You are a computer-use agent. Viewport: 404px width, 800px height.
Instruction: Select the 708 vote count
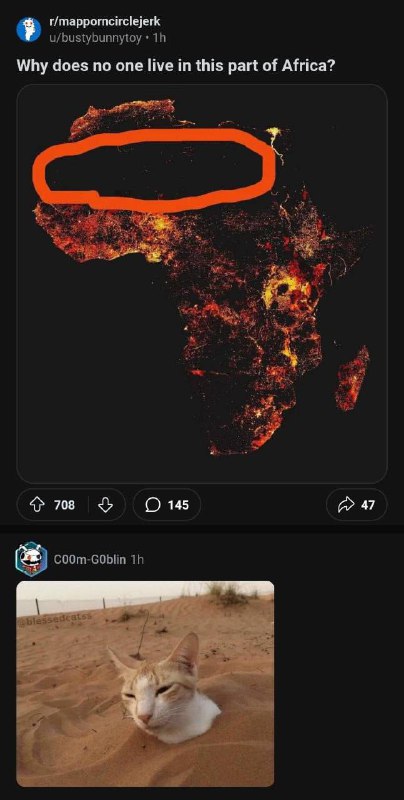pos(64,505)
